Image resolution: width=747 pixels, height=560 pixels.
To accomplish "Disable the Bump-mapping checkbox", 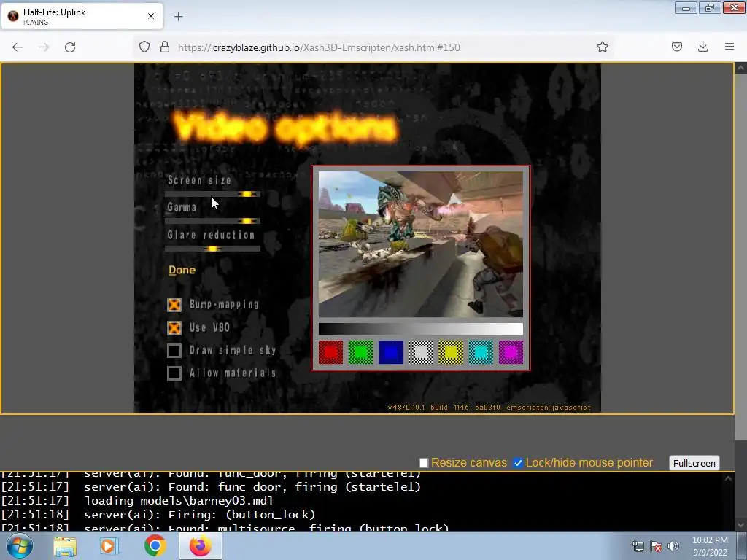I will click(174, 305).
